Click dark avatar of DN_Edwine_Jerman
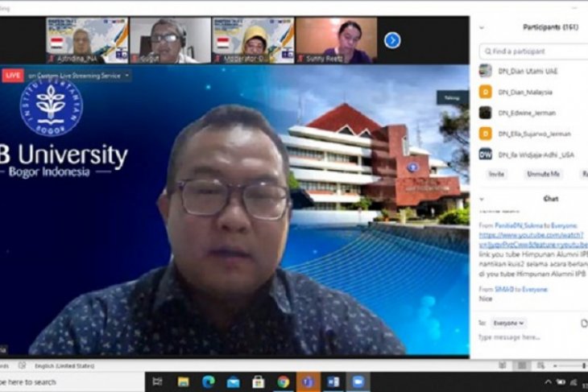 pos(485,113)
